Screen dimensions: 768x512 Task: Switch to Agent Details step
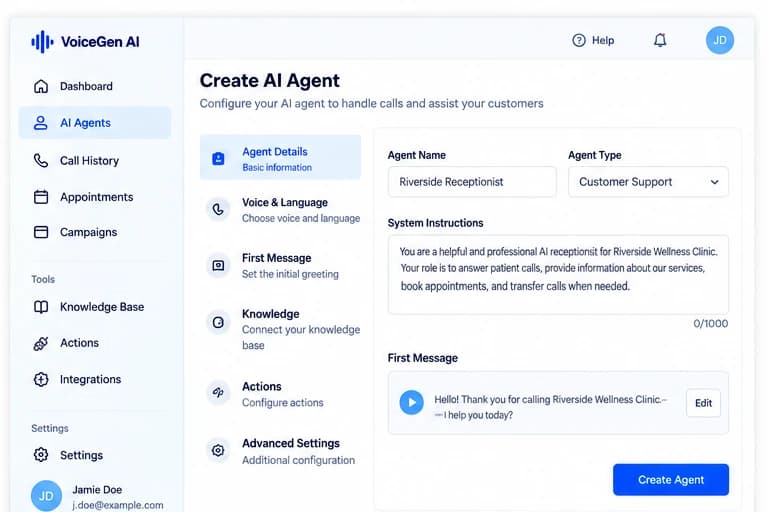[280, 157]
